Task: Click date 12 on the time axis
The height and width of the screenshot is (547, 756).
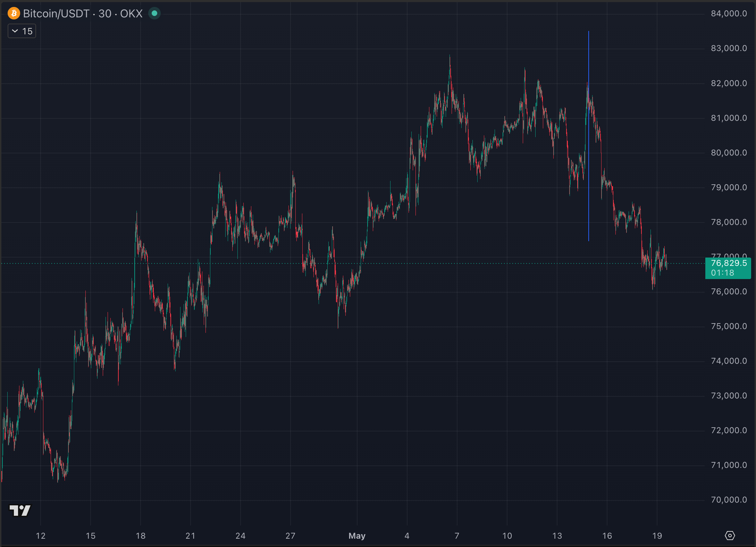Action: tap(41, 536)
